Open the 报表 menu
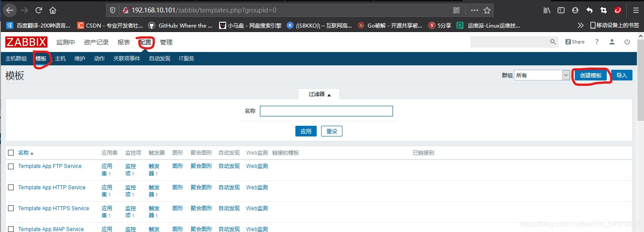 tap(124, 42)
